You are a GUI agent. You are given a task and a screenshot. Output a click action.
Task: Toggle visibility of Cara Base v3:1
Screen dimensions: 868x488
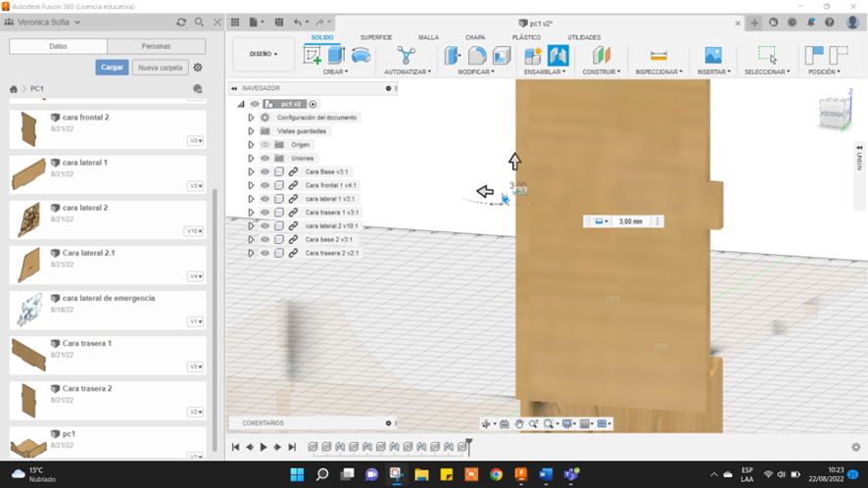265,171
